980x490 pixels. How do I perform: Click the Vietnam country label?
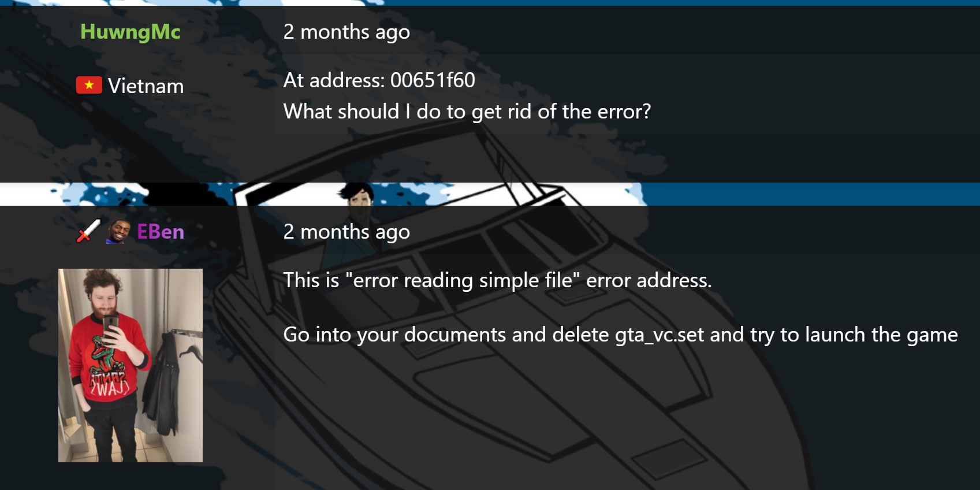click(146, 86)
